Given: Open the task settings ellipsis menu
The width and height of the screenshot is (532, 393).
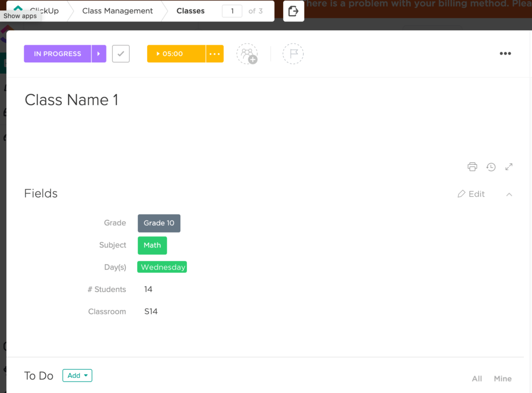Looking at the screenshot, I should [x=505, y=54].
